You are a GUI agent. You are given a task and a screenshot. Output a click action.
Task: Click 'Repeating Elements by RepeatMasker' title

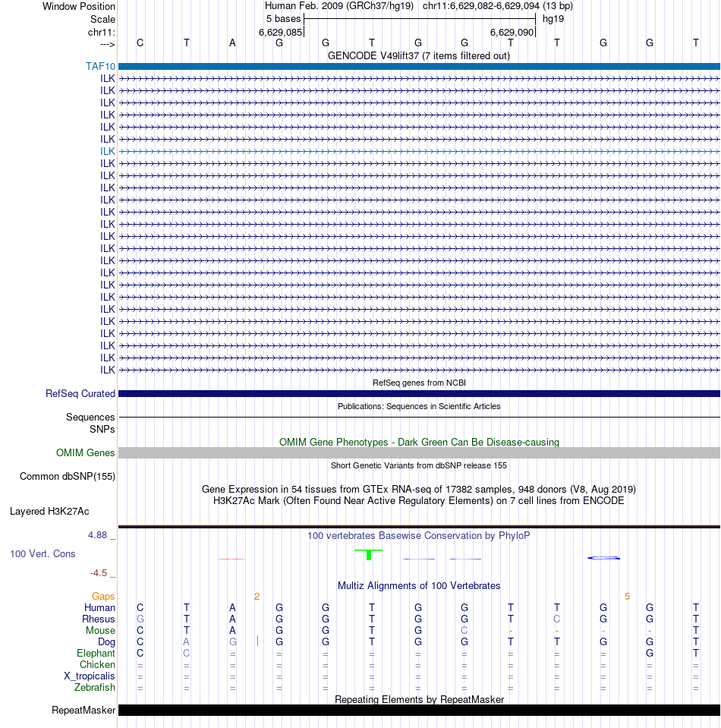pos(419,699)
